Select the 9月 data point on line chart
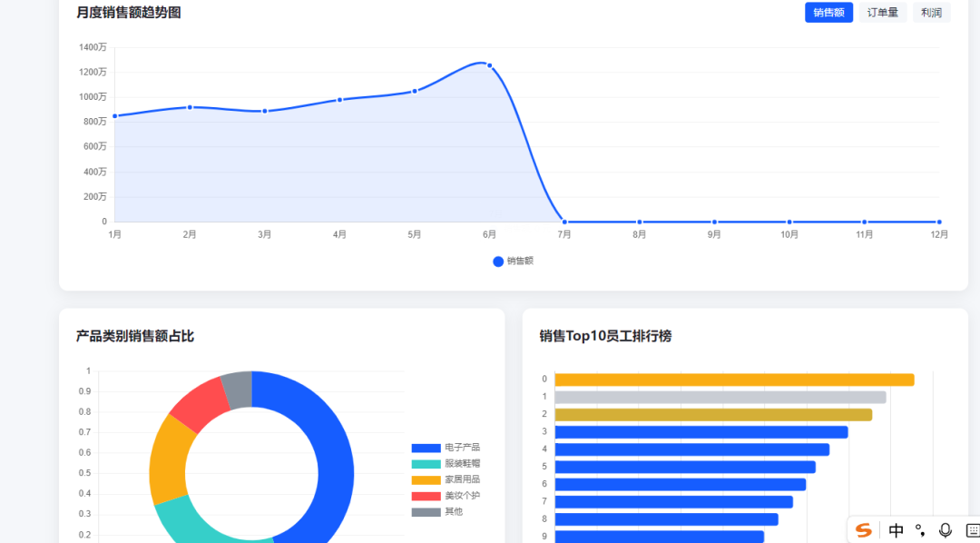 tap(714, 222)
